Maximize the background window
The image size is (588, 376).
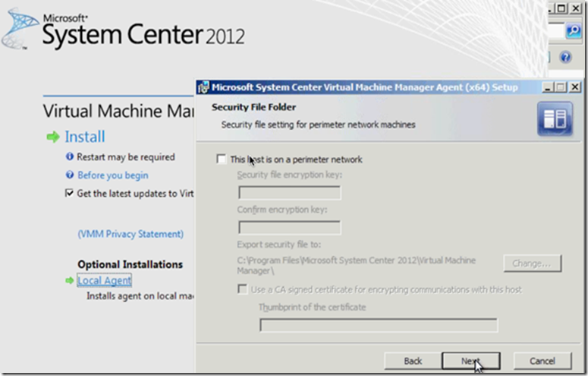tap(561, 8)
